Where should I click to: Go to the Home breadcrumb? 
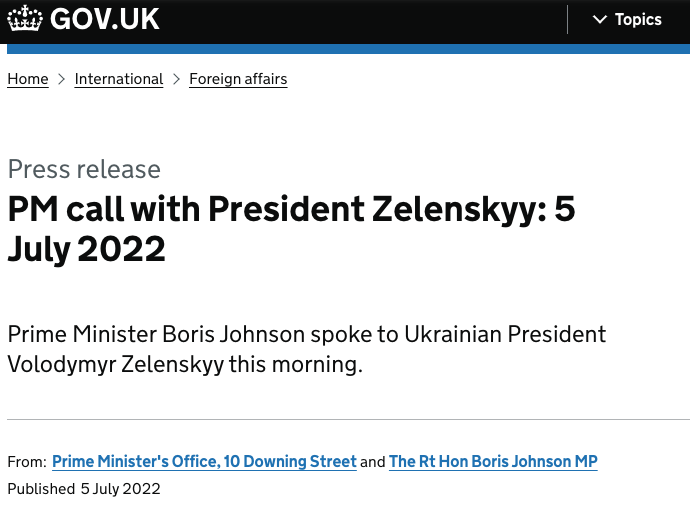coord(28,79)
